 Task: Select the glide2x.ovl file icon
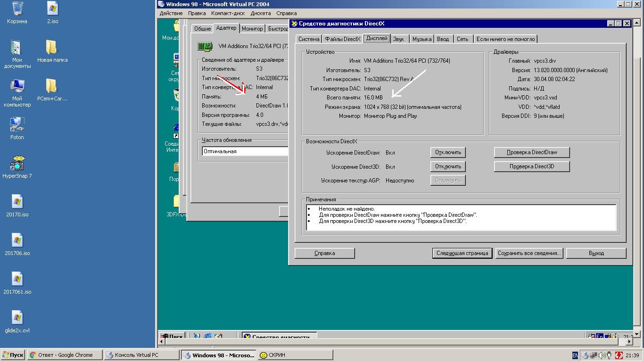[x=17, y=318]
